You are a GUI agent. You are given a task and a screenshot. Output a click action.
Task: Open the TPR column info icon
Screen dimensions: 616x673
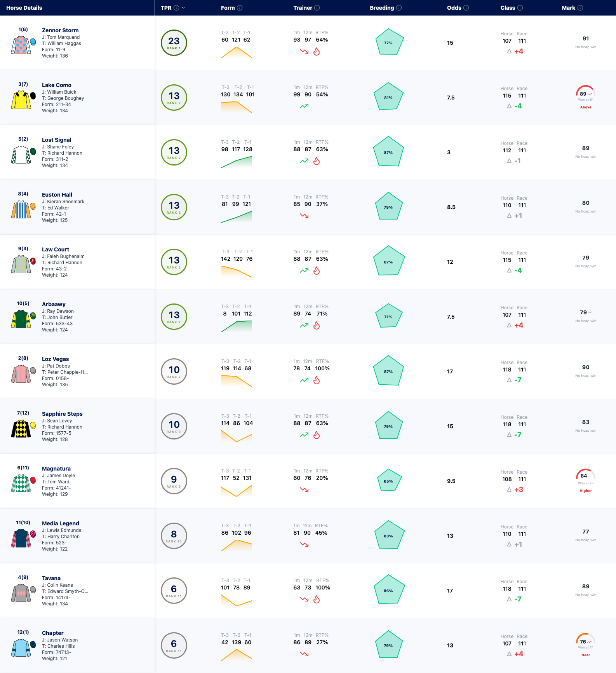pos(176,8)
